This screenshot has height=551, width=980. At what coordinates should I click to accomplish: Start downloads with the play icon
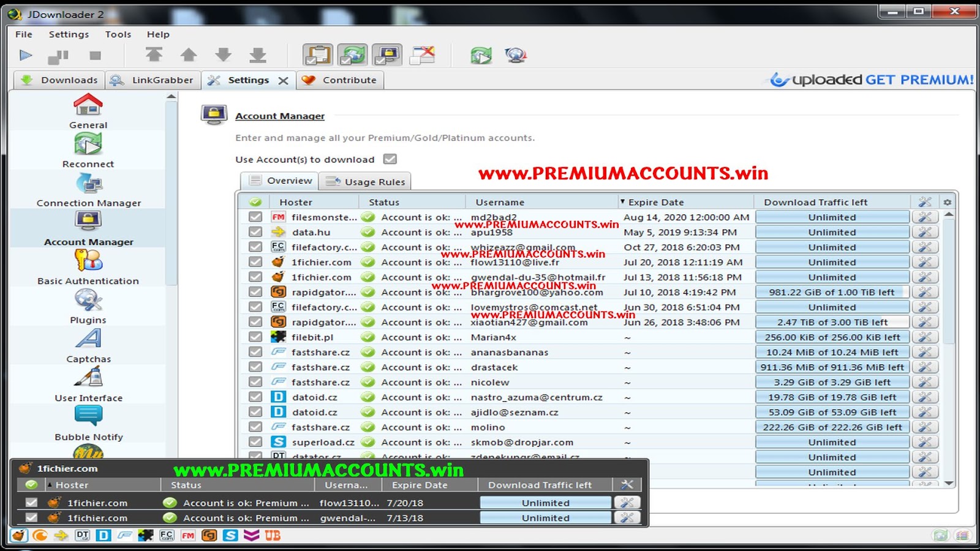(26, 56)
